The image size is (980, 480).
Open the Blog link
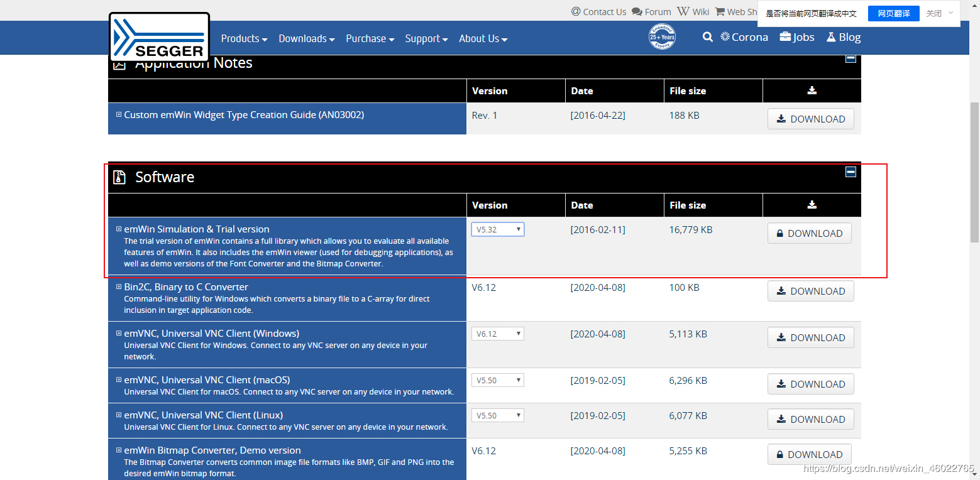[844, 37]
